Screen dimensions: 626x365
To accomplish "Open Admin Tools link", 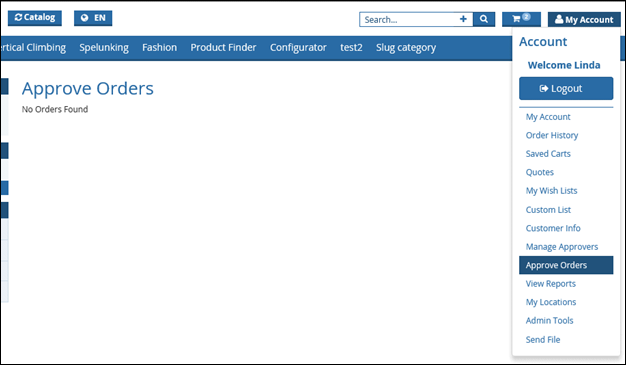I will (549, 321).
